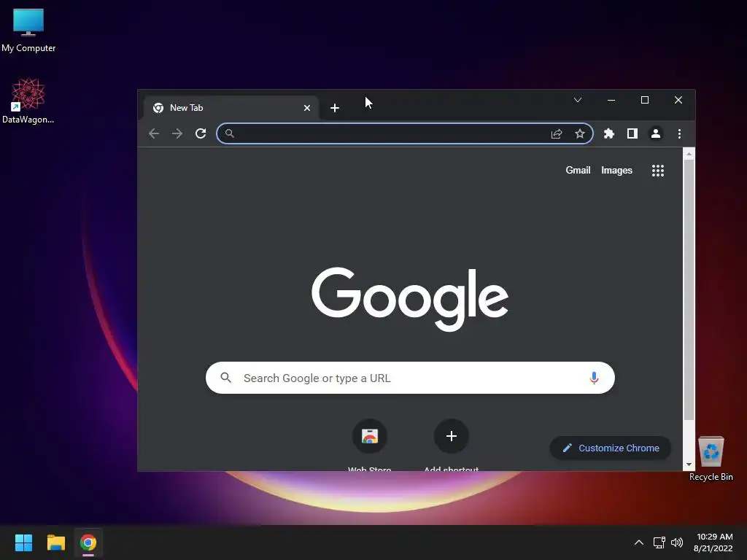The image size is (747, 560).
Task: Open the Web Store shortcut
Action: (x=370, y=446)
